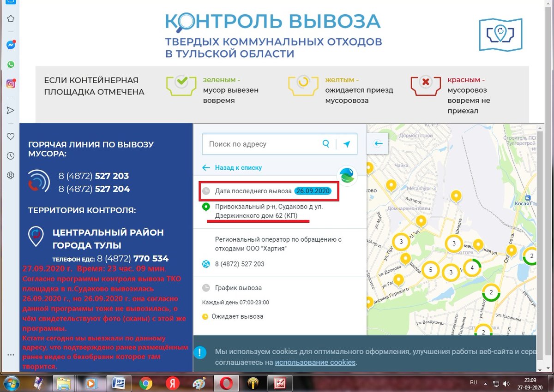Open the settings gear in Opera sidebar
Viewport: 554px width, 392px height.
pos(11,175)
